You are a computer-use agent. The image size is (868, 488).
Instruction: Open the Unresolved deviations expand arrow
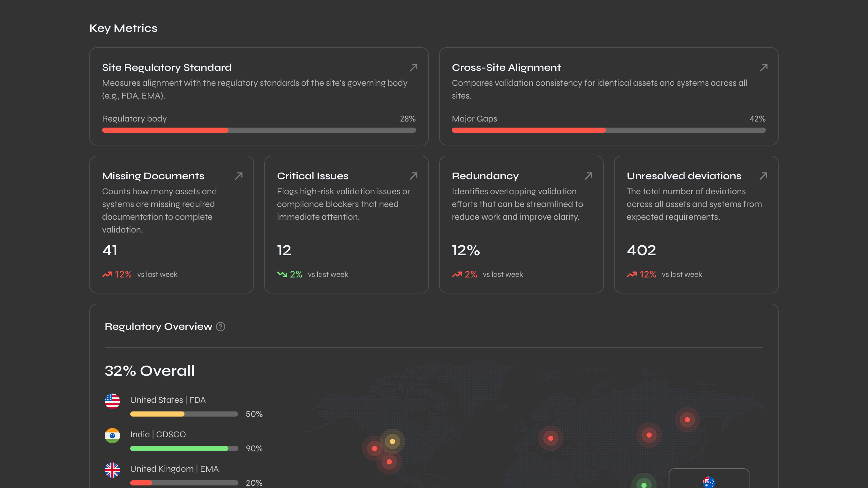(764, 176)
